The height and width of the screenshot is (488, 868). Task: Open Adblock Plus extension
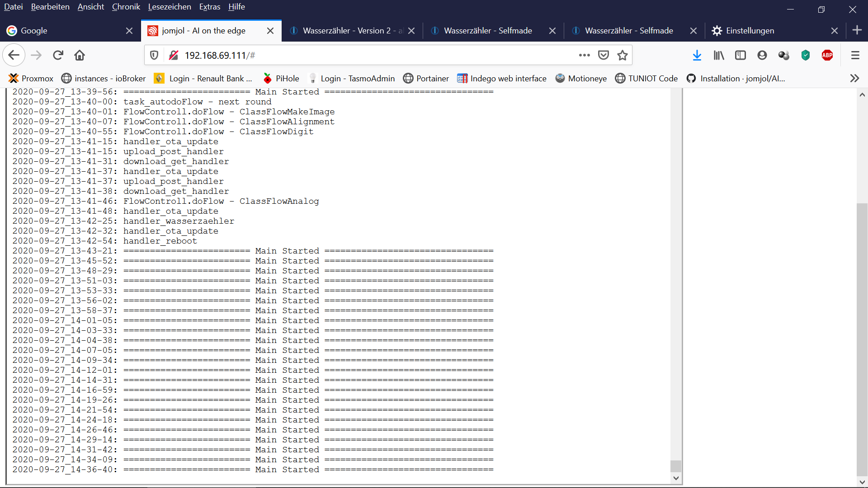coord(827,55)
